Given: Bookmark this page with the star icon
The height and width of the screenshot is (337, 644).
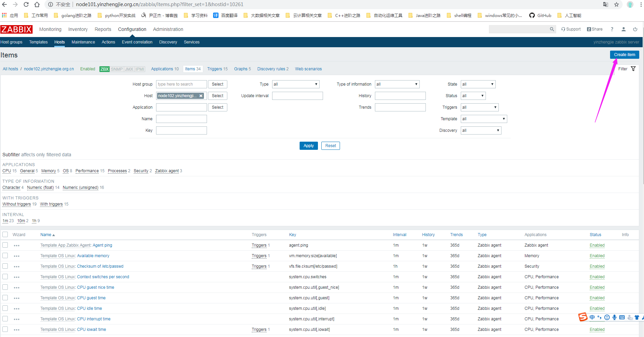Looking at the screenshot, I should coord(617,4).
